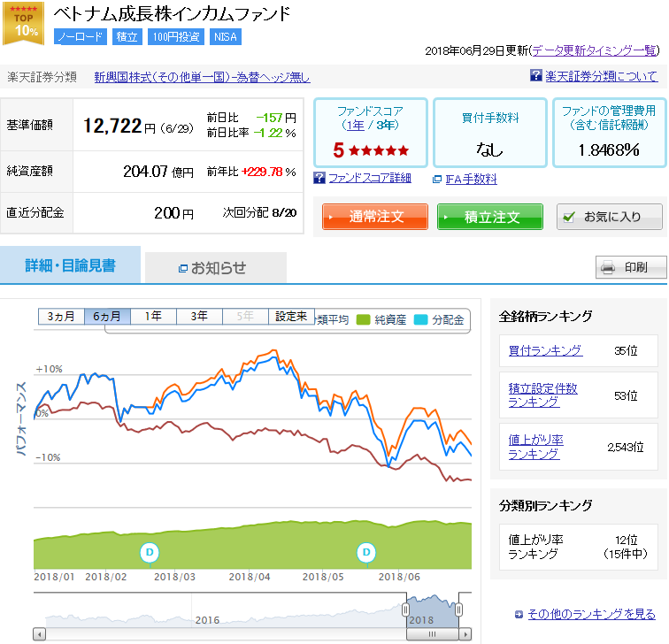Toggle the cyan 分配金 legend swatch
Image resolution: width=669 pixels, height=644 pixels.
[x=420, y=319]
